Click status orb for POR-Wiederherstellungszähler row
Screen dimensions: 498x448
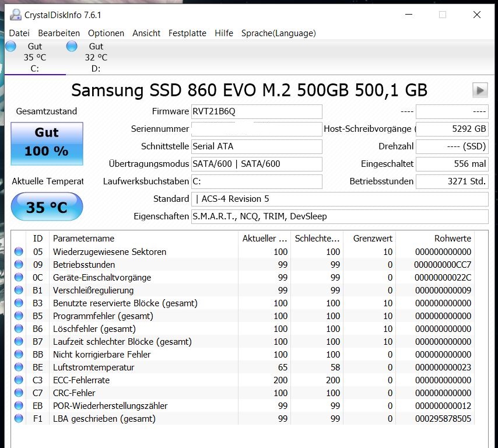[x=19, y=406]
